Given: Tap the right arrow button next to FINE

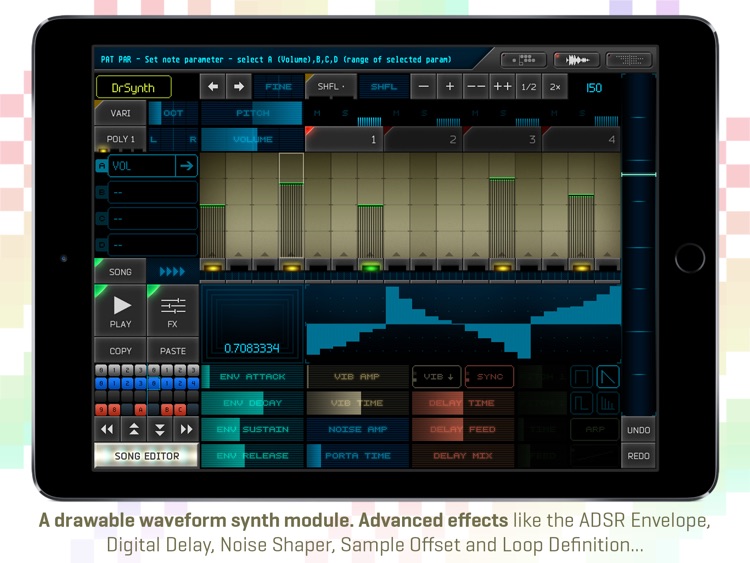Looking at the screenshot, I should pyautogui.click(x=239, y=87).
